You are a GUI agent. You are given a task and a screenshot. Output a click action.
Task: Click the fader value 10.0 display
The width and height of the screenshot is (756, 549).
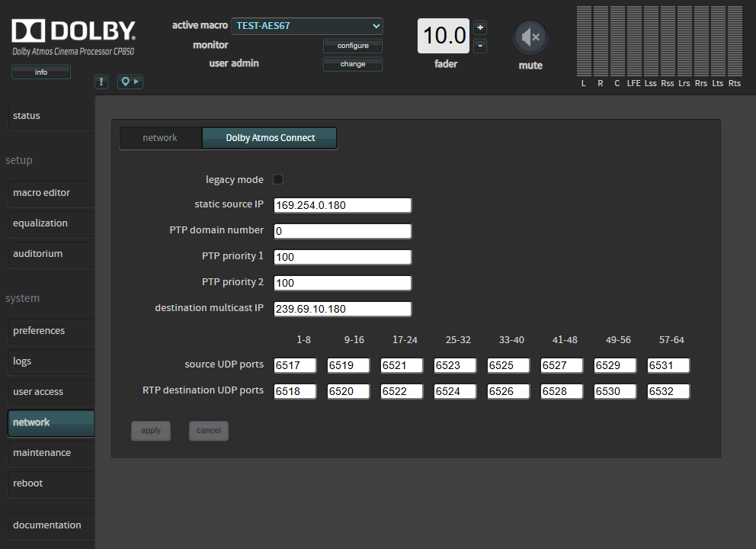(x=444, y=36)
